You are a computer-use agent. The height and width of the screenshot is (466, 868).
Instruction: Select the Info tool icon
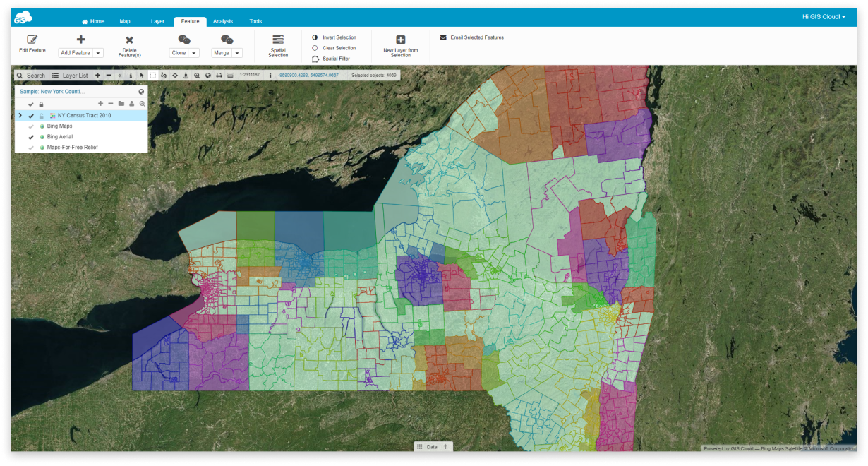[x=131, y=76]
